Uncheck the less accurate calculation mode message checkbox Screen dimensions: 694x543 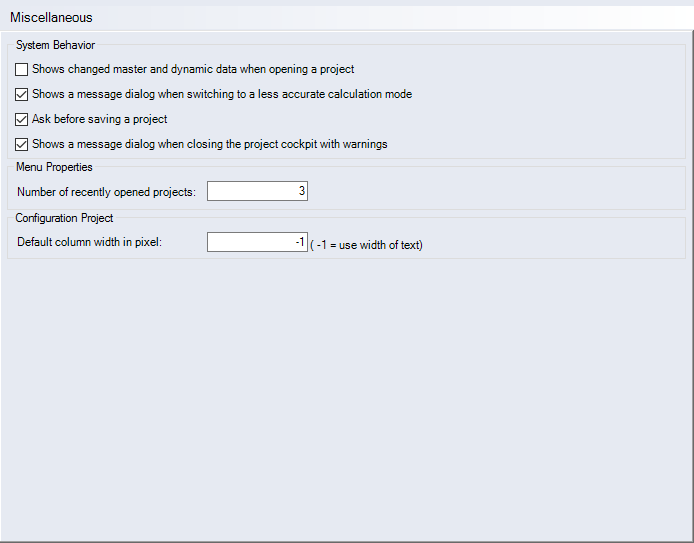pos(22,94)
